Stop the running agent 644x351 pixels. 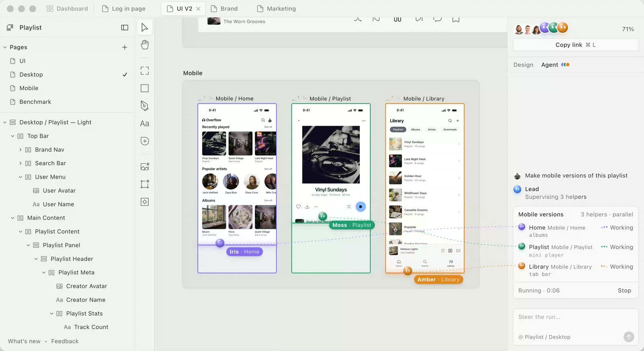click(624, 291)
